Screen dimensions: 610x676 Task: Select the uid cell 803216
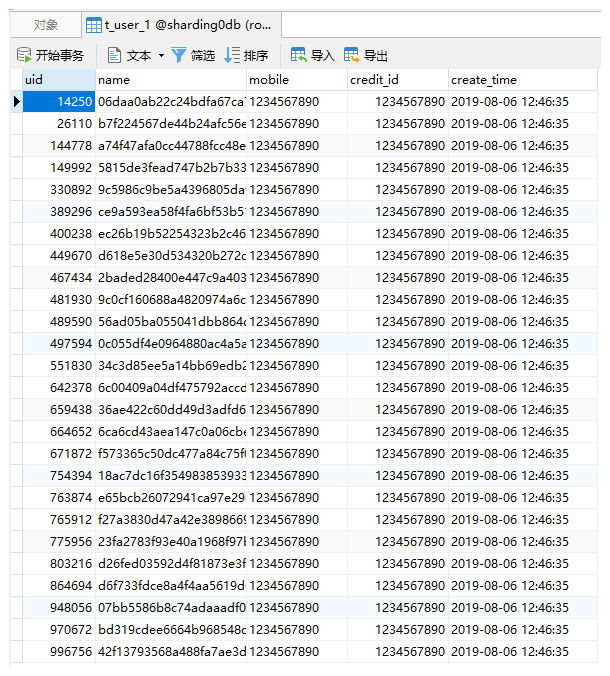point(59,563)
